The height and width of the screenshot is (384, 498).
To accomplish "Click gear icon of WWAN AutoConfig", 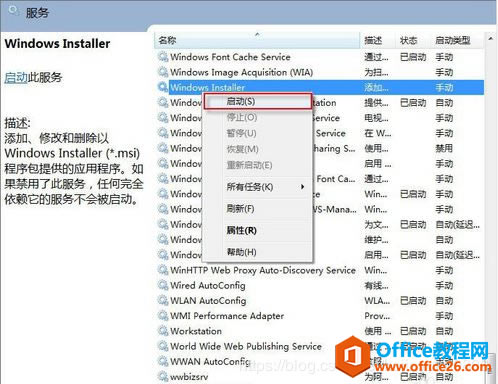I will [x=163, y=361].
